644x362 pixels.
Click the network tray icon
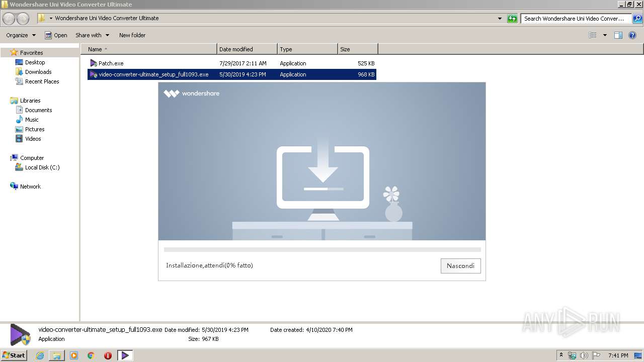click(572, 355)
